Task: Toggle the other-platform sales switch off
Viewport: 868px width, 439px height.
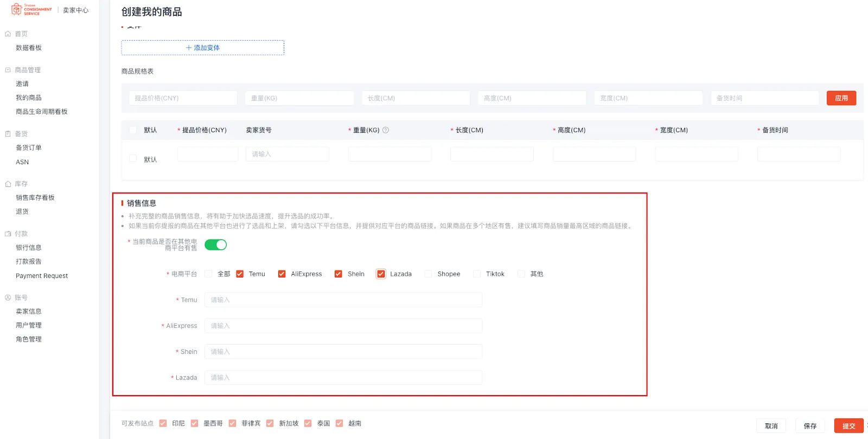Action: pos(215,245)
